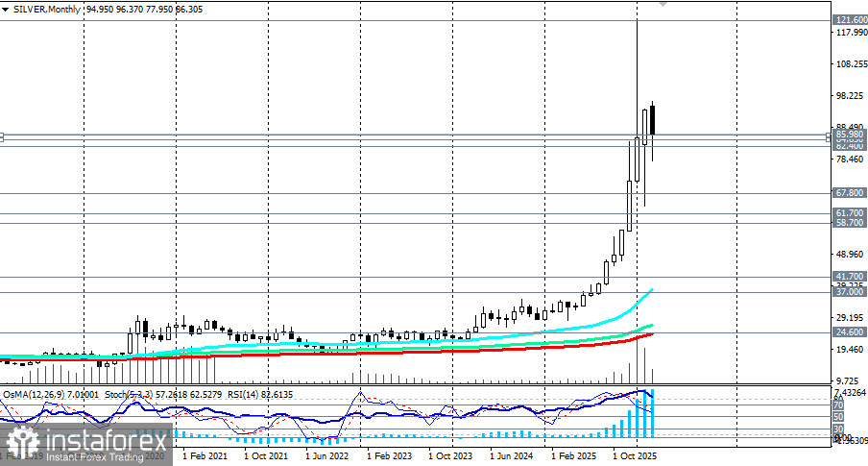Viewport: 868px width, 466px height.
Task: Click the 117.990 price scale value
Action: (x=852, y=33)
